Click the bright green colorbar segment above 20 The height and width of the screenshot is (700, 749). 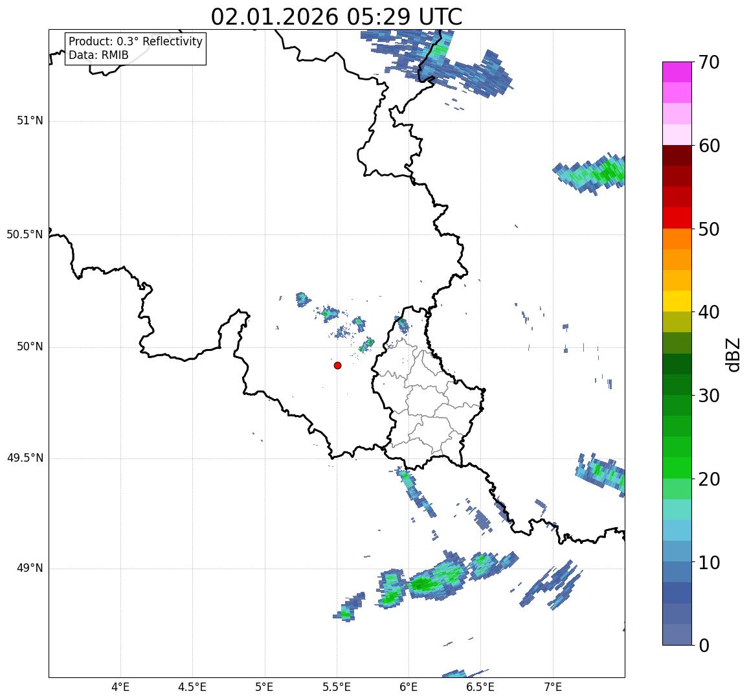pos(677,468)
